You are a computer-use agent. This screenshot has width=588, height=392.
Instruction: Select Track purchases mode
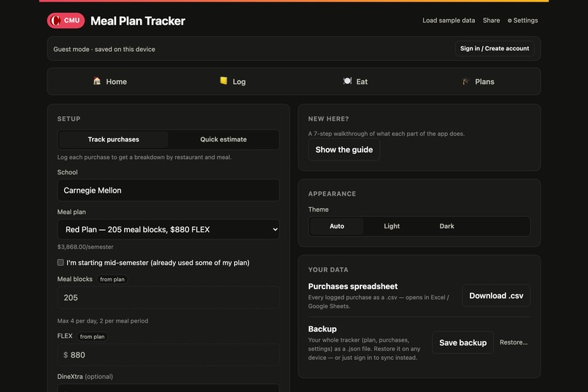point(113,139)
